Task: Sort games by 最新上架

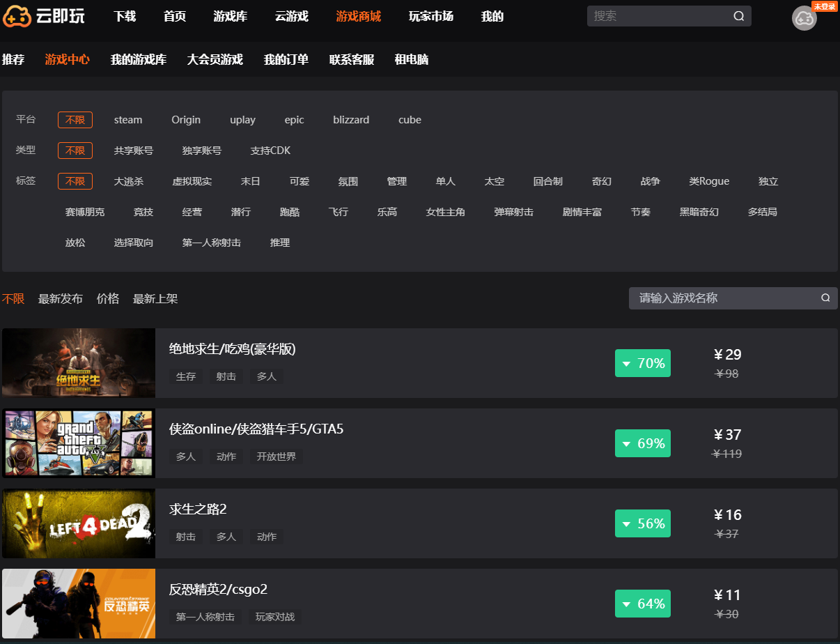Action: (x=155, y=298)
